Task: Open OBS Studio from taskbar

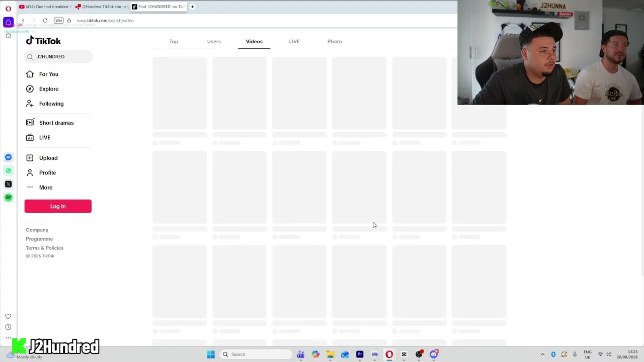Action: point(419,354)
